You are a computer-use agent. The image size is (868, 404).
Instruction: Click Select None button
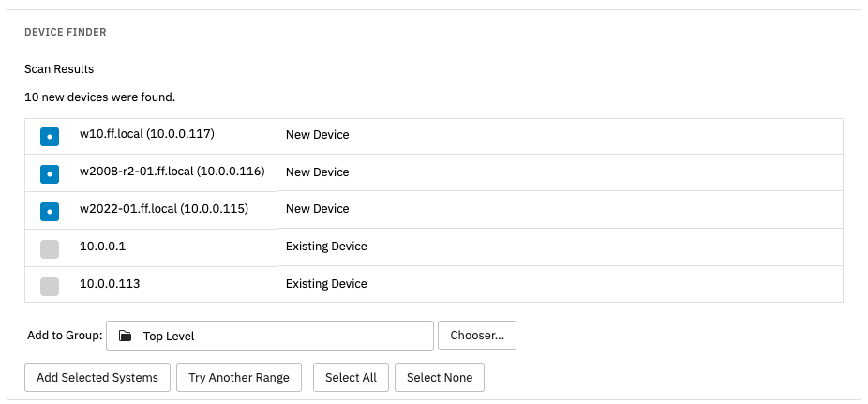(440, 378)
